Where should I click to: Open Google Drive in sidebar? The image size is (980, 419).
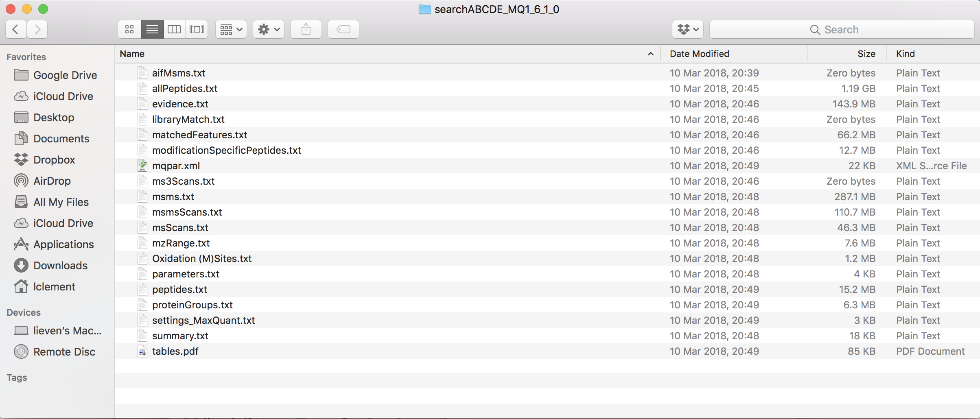click(x=65, y=75)
